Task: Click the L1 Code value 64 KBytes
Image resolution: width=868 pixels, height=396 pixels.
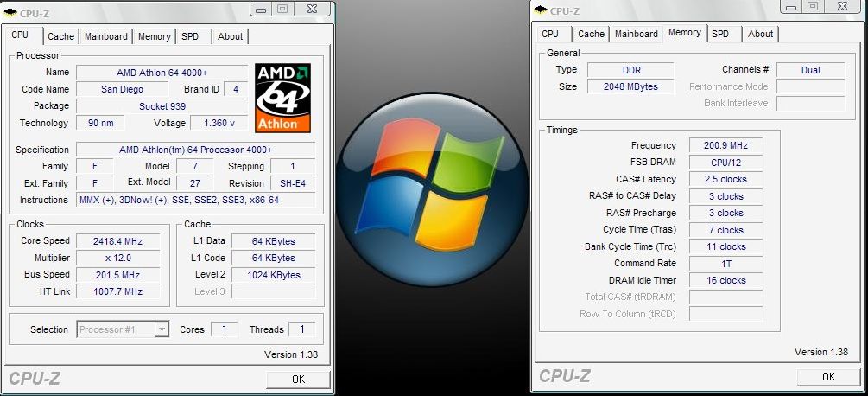Action: tap(274, 259)
